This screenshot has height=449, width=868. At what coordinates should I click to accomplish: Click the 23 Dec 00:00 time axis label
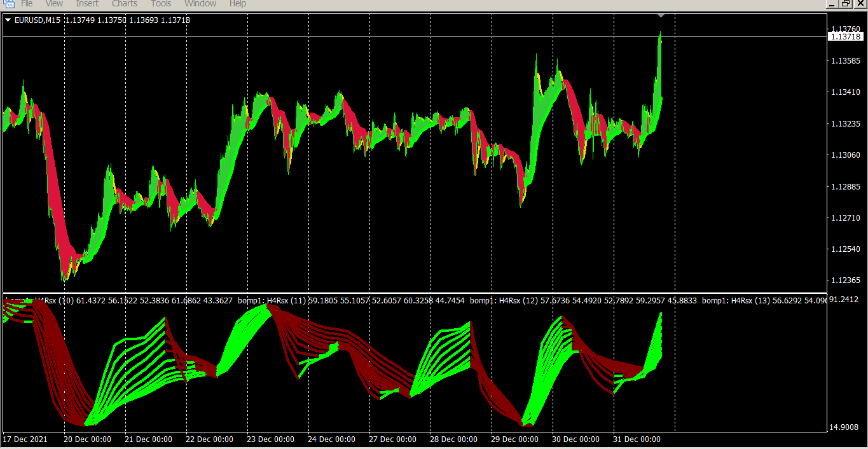pos(270,439)
